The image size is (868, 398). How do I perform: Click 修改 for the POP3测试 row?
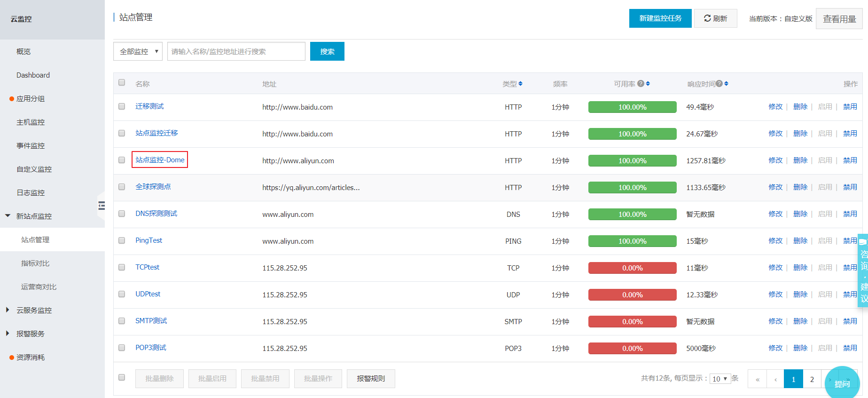(x=775, y=348)
